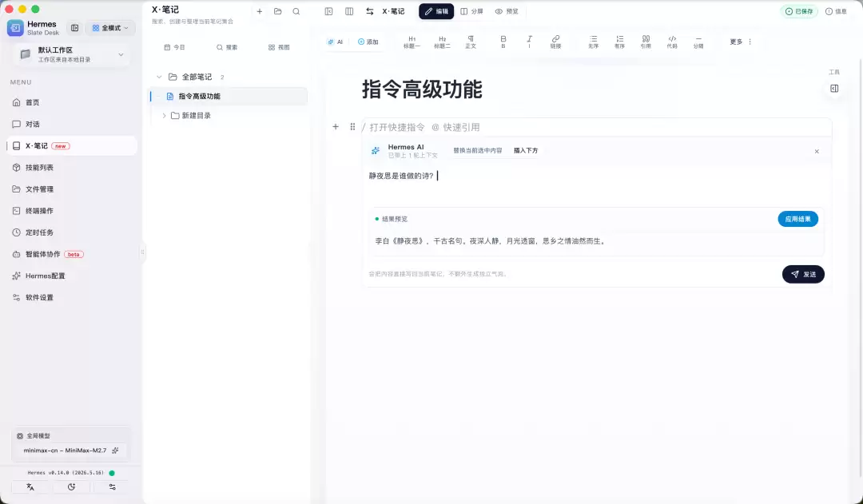Choose 插入下方 option

526,150
